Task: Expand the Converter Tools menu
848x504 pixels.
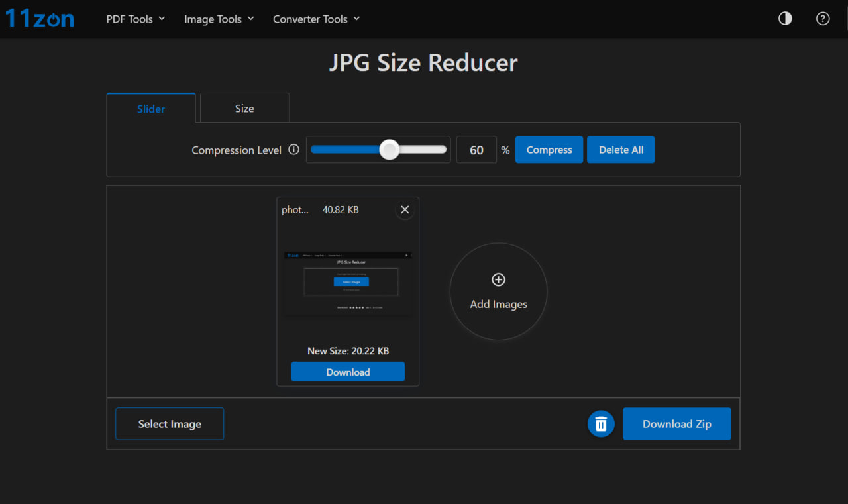Action: tap(317, 19)
